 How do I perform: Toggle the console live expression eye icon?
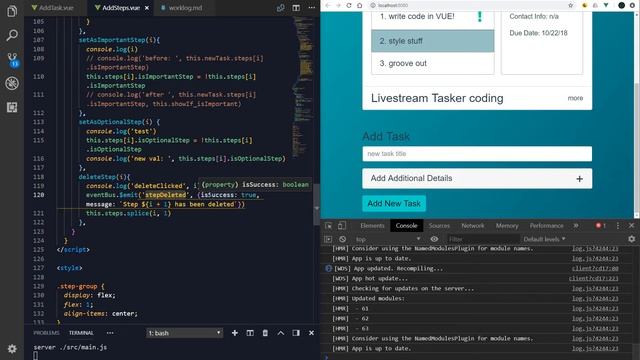tap(434, 239)
